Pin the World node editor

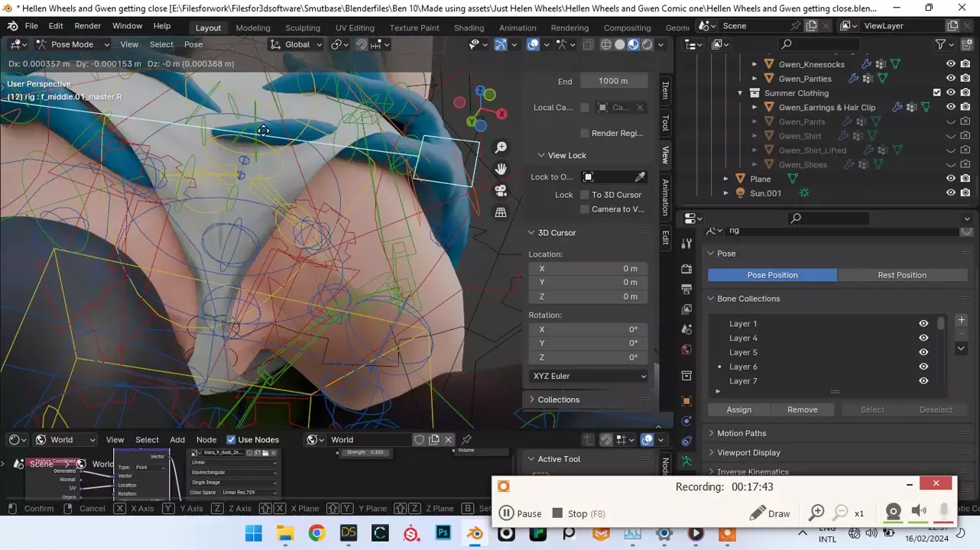coord(466,439)
